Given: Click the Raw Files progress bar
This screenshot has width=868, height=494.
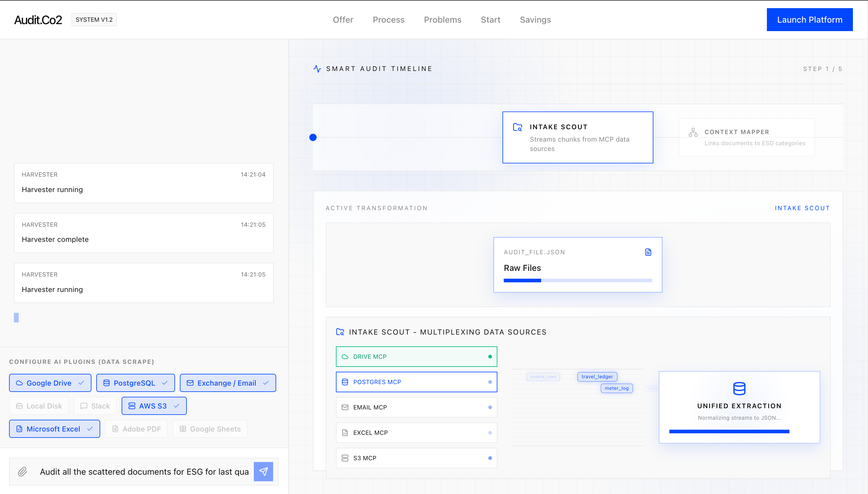Looking at the screenshot, I should [x=577, y=281].
